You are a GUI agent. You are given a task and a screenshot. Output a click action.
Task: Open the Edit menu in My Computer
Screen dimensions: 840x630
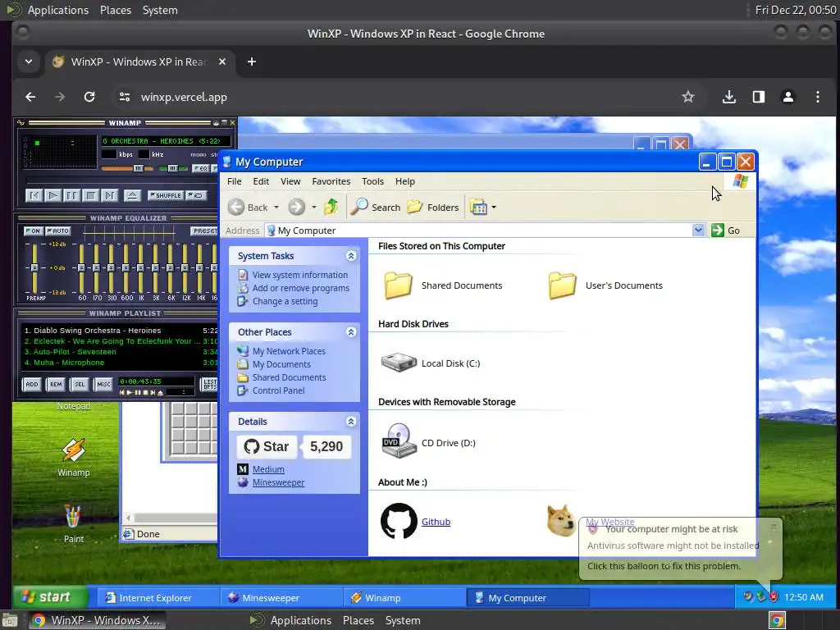tap(261, 181)
